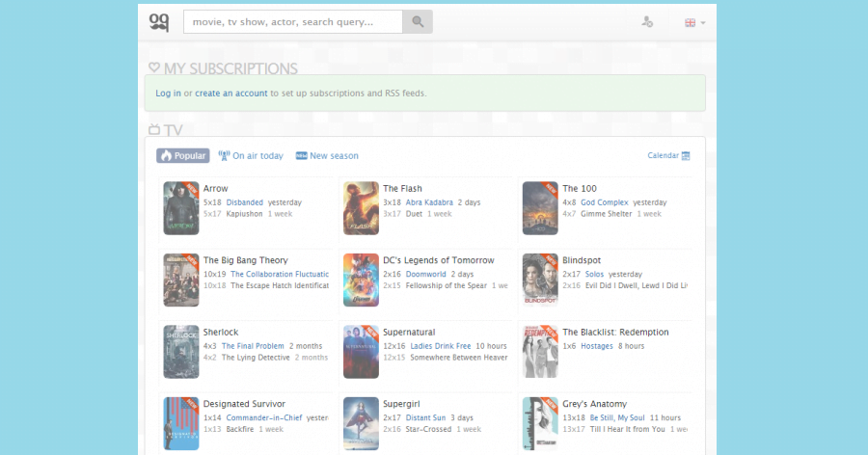Open The Flash poster thumbnail
Viewport: 868px width, 455px height.
pos(361,208)
